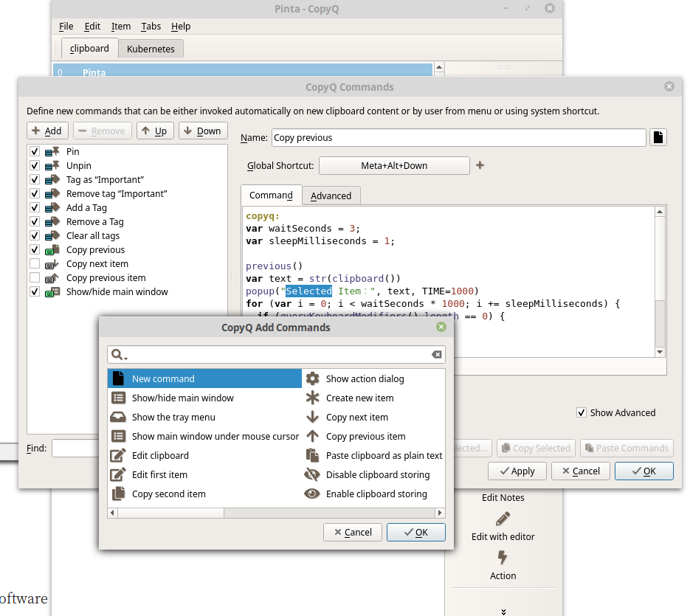Select Show action dialog command
This screenshot has width=690, height=616.
click(x=373, y=378)
